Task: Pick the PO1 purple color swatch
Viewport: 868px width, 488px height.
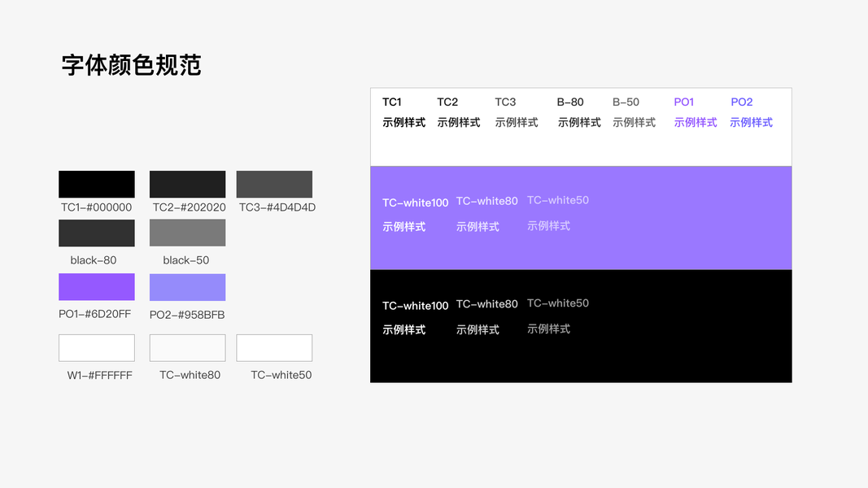Action: (96, 286)
